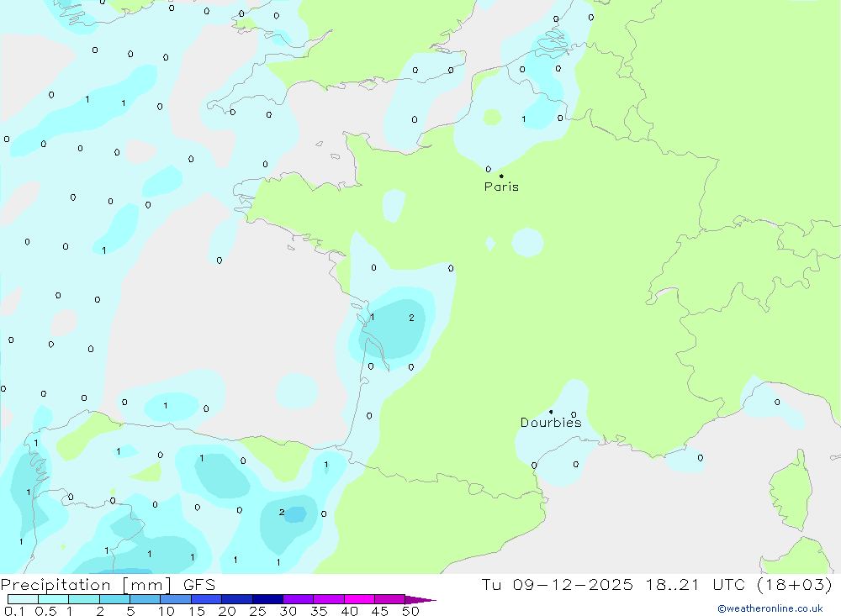Pick the 25–30 mm legend color swatch

tap(267, 599)
